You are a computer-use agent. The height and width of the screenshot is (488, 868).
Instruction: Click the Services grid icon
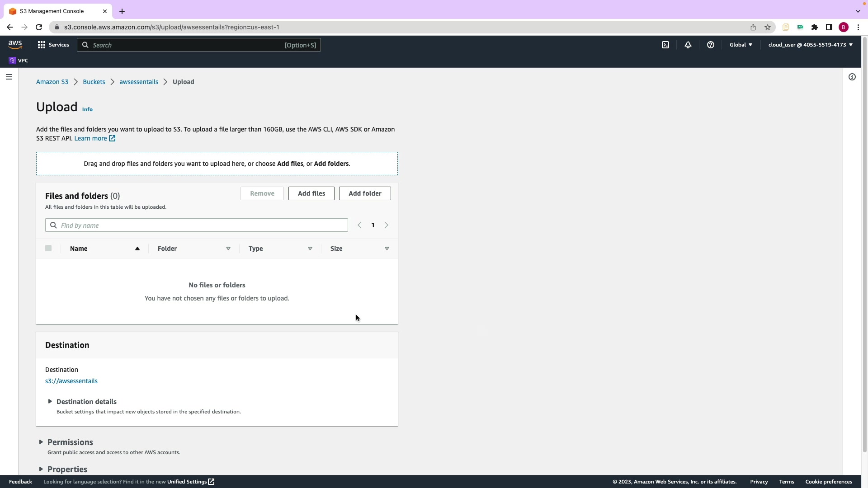[42, 45]
